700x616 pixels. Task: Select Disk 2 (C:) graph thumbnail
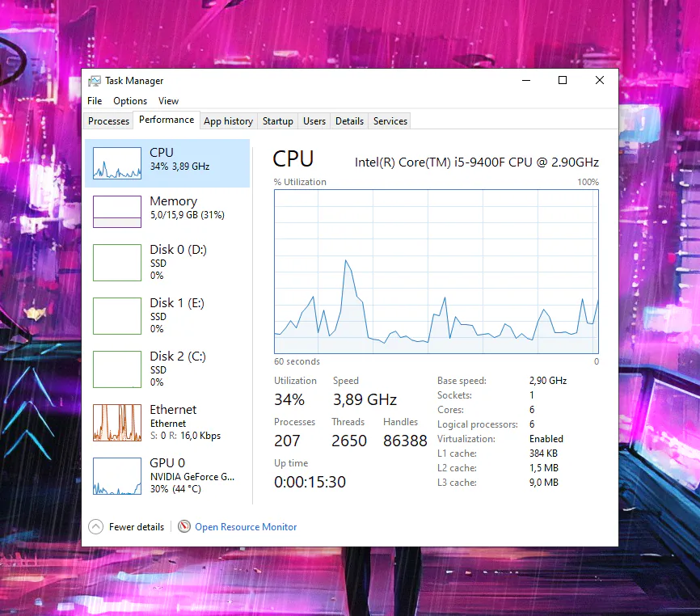pyautogui.click(x=117, y=369)
